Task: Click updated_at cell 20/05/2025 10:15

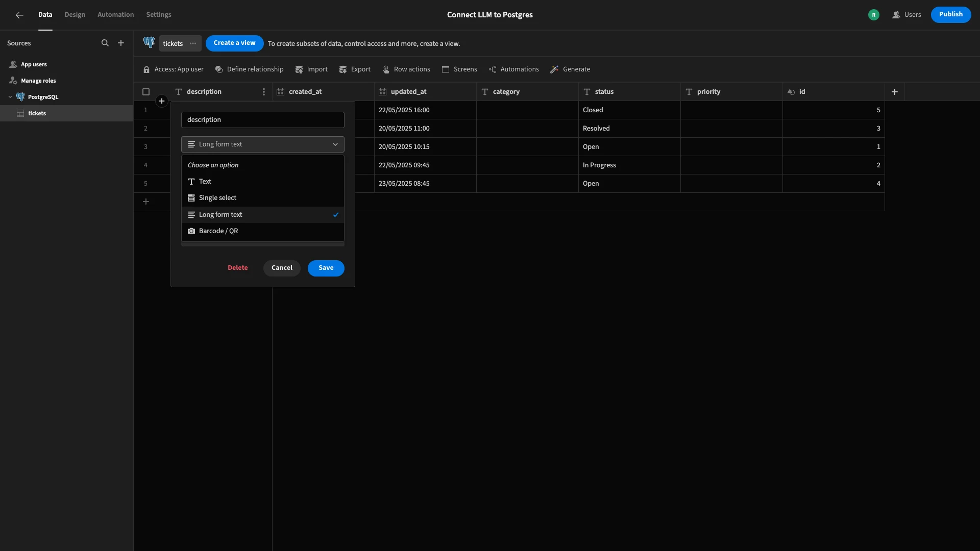Action: (426, 147)
